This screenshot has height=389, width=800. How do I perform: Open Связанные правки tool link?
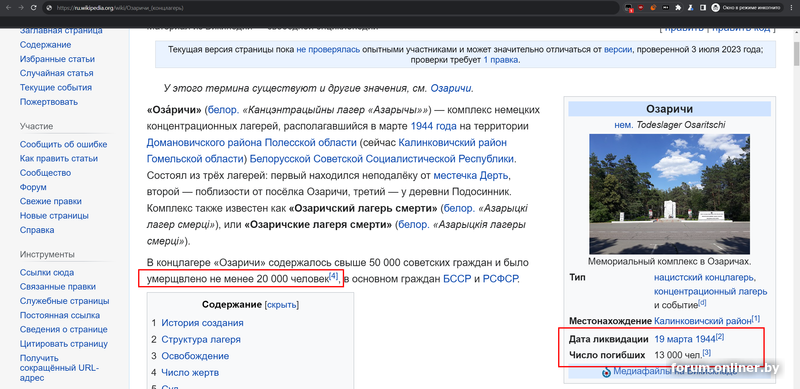tap(58, 287)
